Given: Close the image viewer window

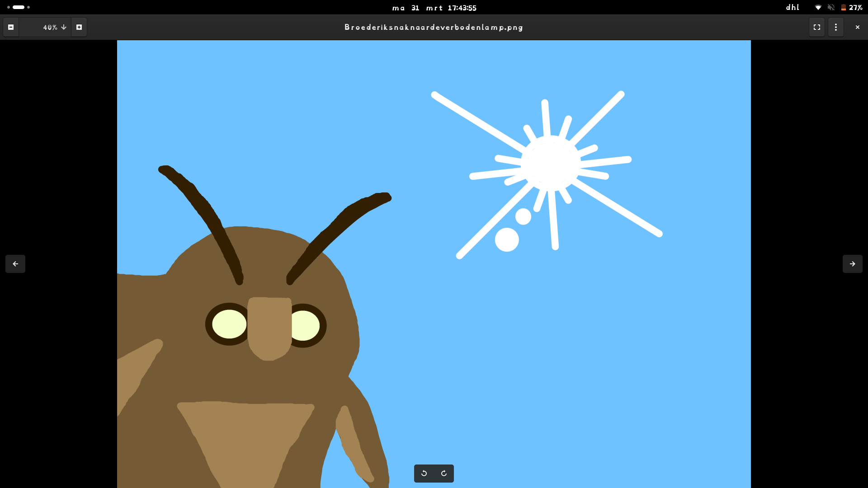Looking at the screenshot, I should tap(857, 27).
